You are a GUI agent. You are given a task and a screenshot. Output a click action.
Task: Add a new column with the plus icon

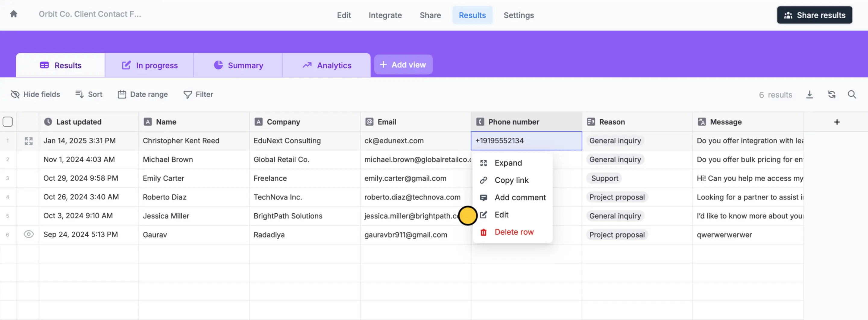click(x=837, y=122)
